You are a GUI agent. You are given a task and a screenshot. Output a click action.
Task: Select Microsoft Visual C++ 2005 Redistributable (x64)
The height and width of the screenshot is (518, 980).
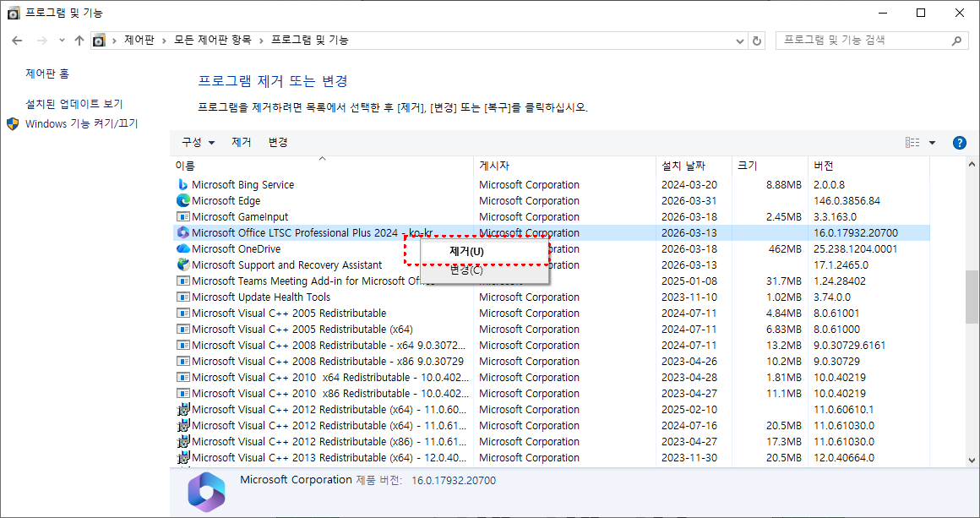coord(302,330)
